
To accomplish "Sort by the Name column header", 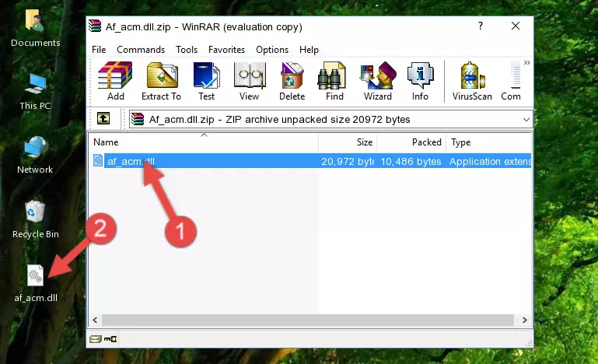I will point(204,142).
